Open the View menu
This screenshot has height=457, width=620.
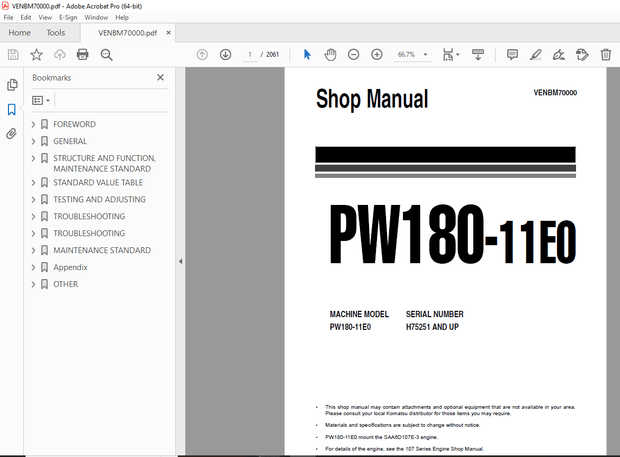point(45,17)
